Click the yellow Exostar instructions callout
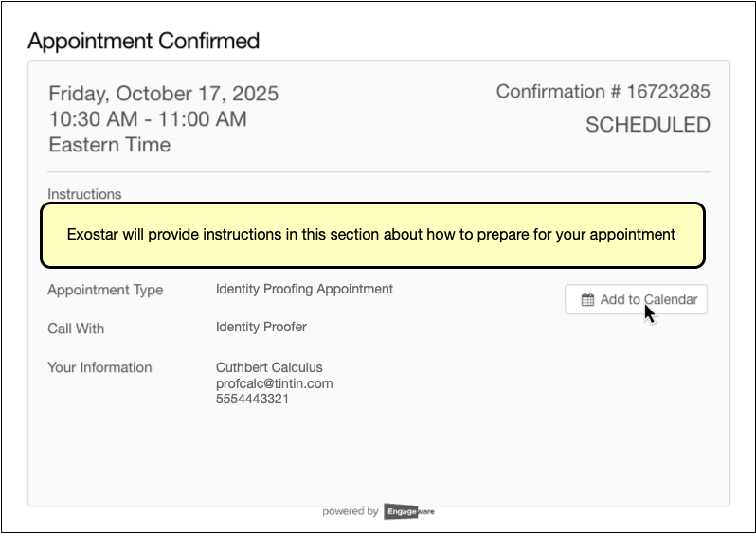The width and height of the screenshot is (756, 533). (x=371, y=234)
